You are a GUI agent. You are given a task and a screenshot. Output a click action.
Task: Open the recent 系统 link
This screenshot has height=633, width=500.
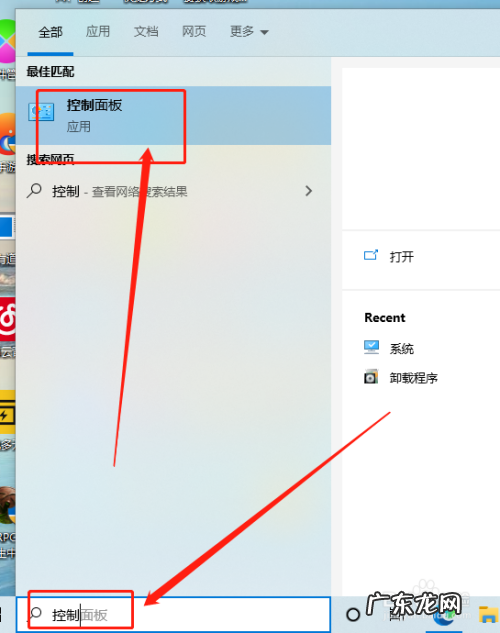pyautogui.click(x=402, y=348)
